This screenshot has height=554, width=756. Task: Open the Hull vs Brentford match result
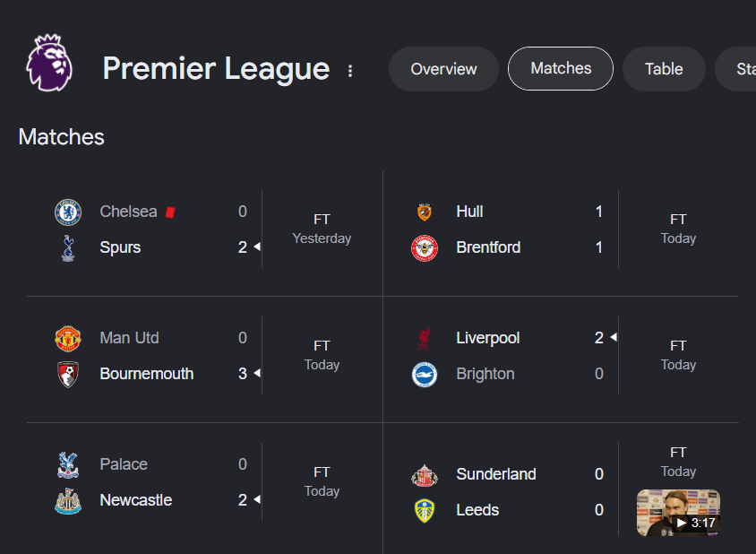coord(562,229)
